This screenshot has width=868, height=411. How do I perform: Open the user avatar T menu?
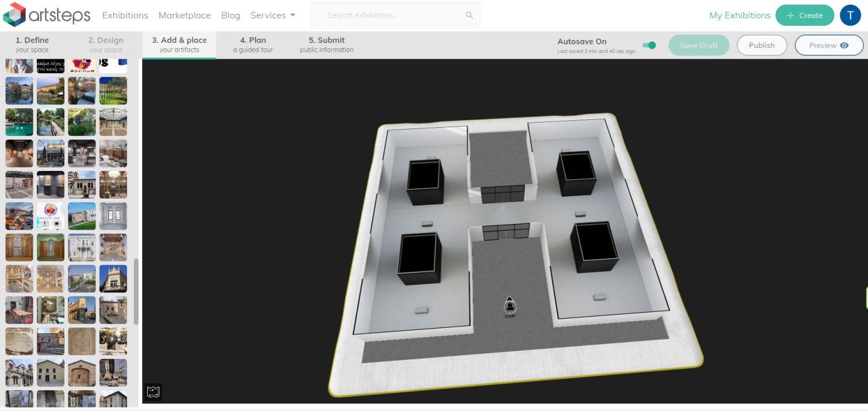850,16
